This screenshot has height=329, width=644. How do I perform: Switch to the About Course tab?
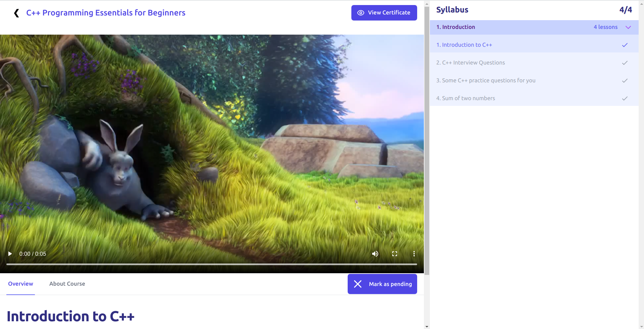point(67,284)
